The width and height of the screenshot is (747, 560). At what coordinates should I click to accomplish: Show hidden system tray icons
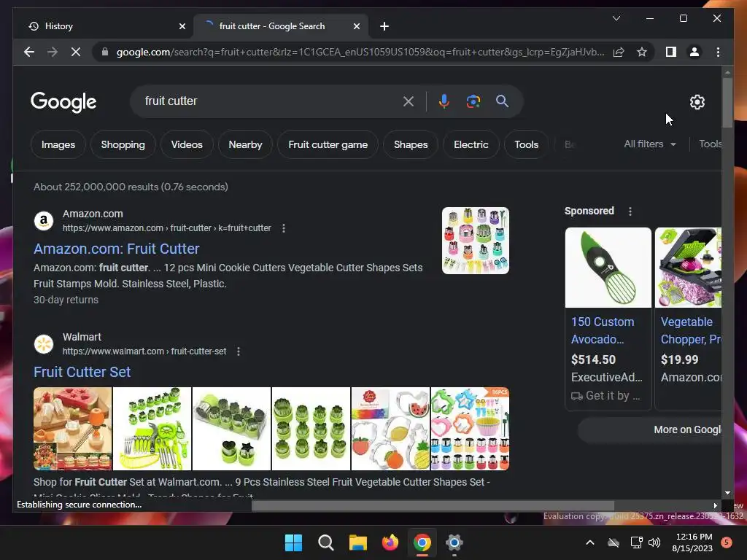tap(589, 542)
